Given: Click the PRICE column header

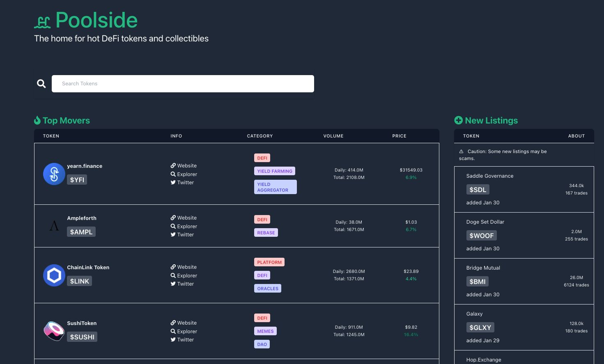Looking at the screenshot, I should [x=399, y=136].
